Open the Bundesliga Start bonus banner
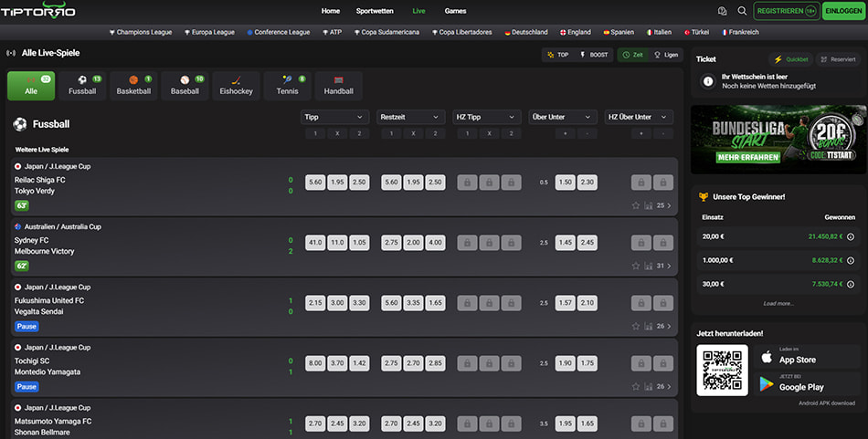 point(778,140)
